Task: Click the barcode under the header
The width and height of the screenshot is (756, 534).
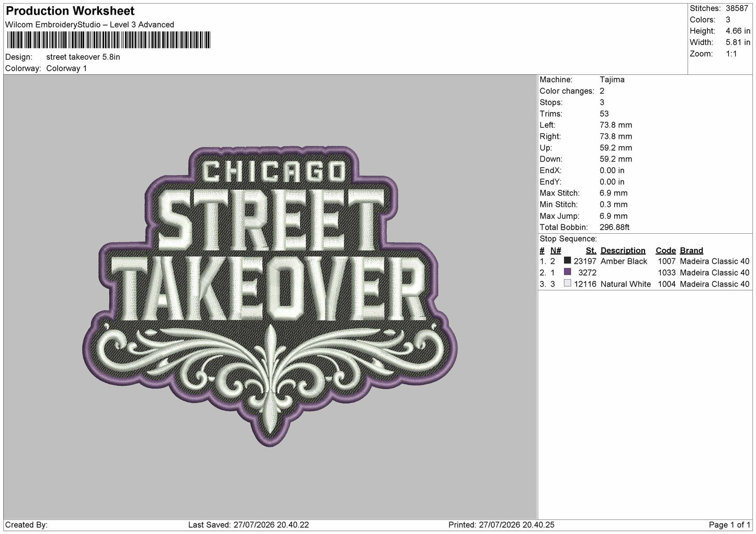Action: tap(109, 40)
